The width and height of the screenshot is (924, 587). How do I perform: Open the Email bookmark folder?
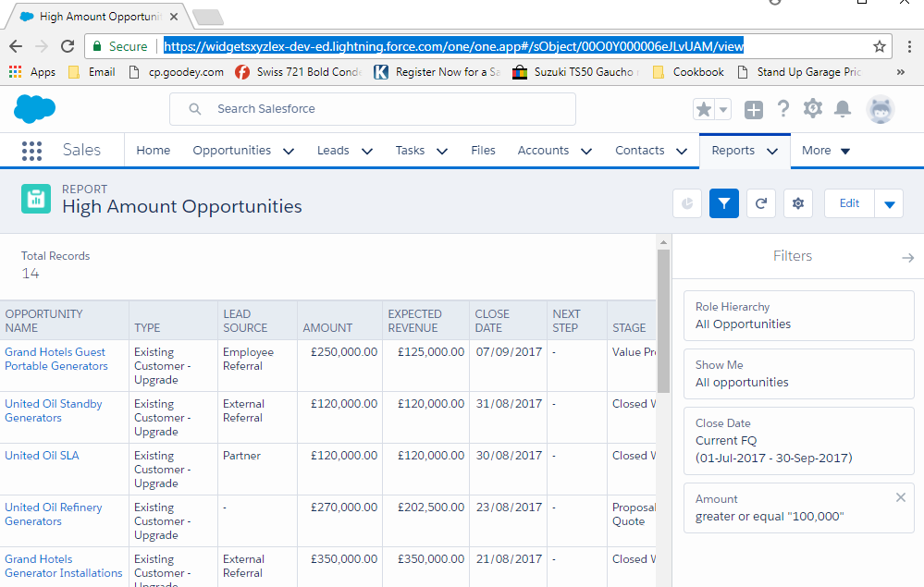[x=92, y=72]
